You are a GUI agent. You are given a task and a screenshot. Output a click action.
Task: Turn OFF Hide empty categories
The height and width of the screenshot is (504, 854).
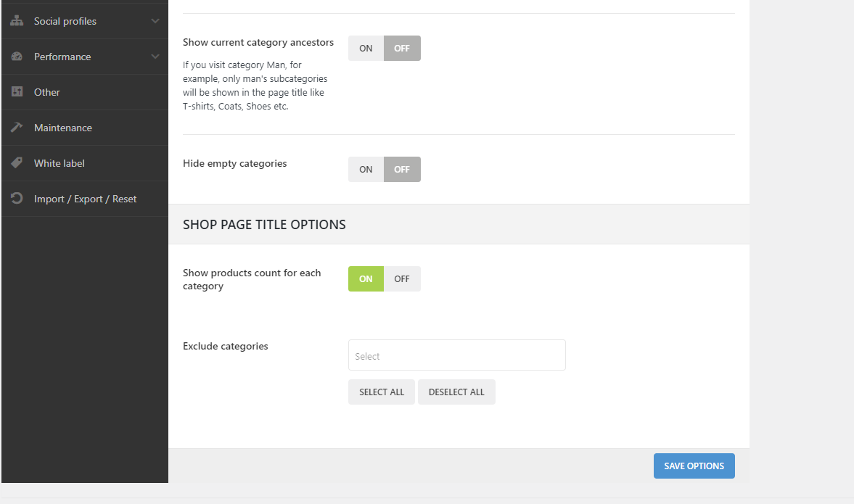(x=402, y=169)
